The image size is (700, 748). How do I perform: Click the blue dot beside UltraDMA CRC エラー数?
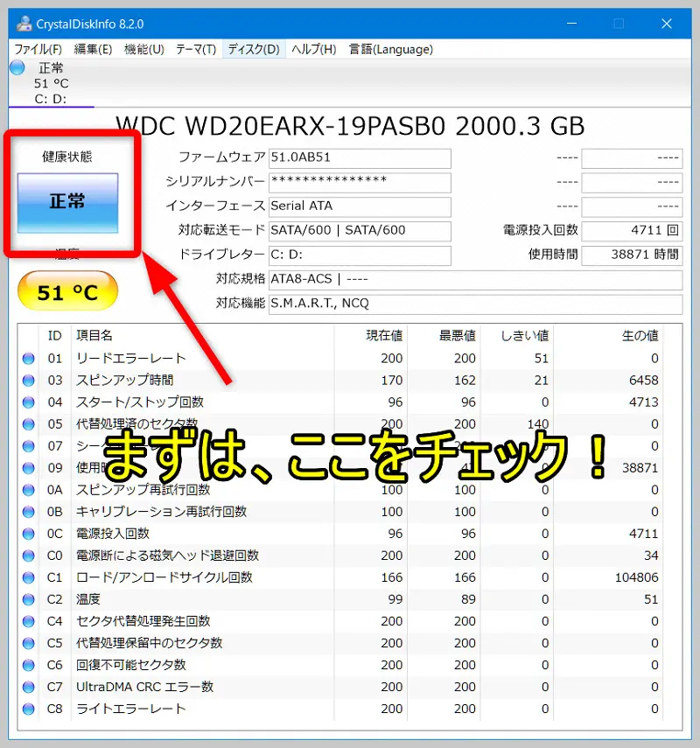pyautogui.click(x=28, y=687)
